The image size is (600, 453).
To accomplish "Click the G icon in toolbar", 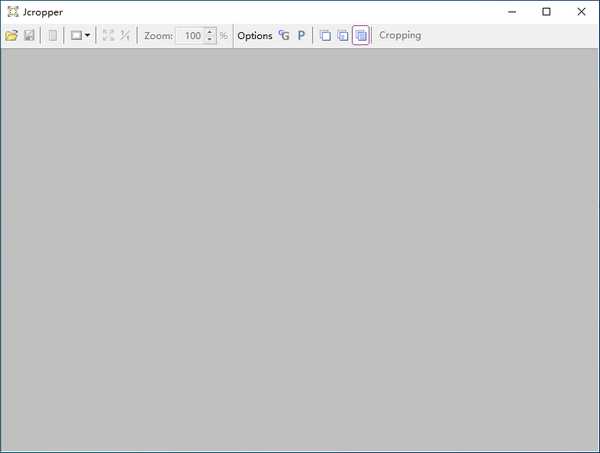I will [284, 36].
